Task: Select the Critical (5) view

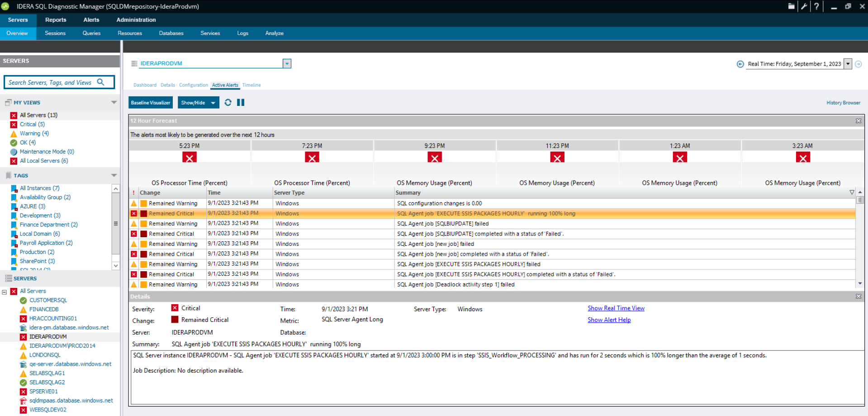Action: [32, 124]
